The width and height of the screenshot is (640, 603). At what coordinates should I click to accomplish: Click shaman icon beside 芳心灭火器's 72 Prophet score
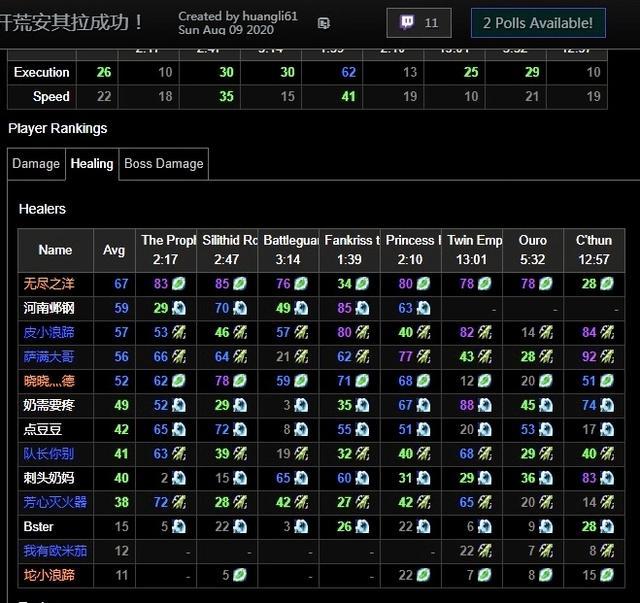point(179,503)
